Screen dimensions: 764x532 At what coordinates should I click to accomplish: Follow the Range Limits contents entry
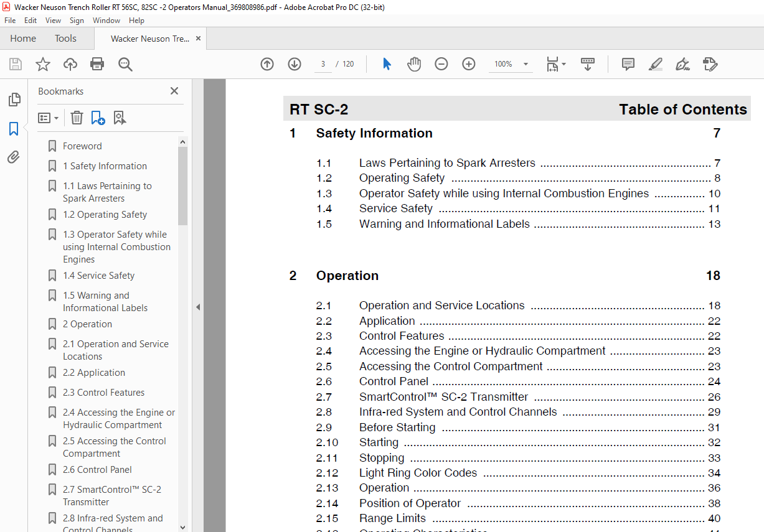click(392, 518)
